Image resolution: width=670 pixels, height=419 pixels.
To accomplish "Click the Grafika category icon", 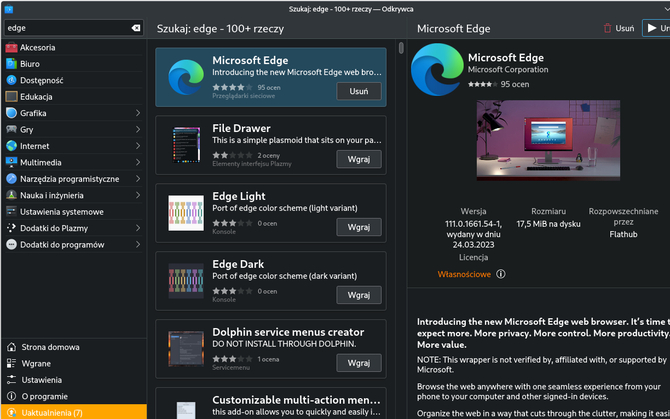I will coord(12,113).
